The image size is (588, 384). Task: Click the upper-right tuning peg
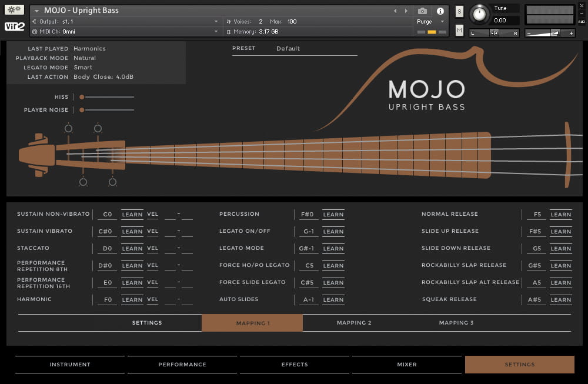98,129
